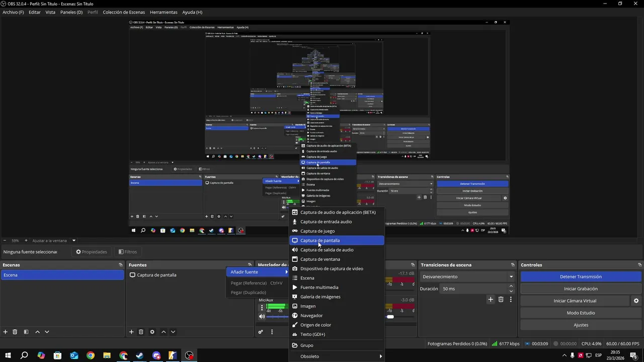The width and height of the screenshot is (644, 362).
Task: Zoom out preview with minus icon
Action: click(x=5, y=240)
